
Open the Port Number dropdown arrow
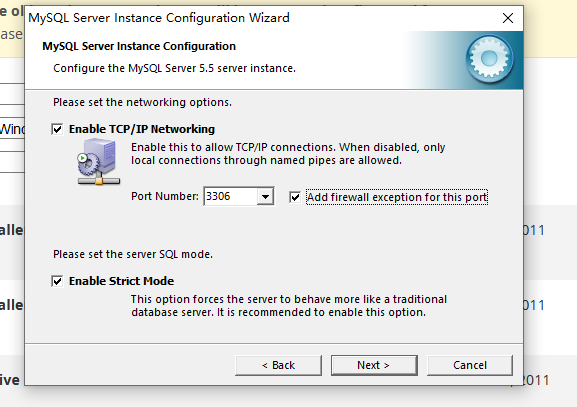tap(265, 197)
